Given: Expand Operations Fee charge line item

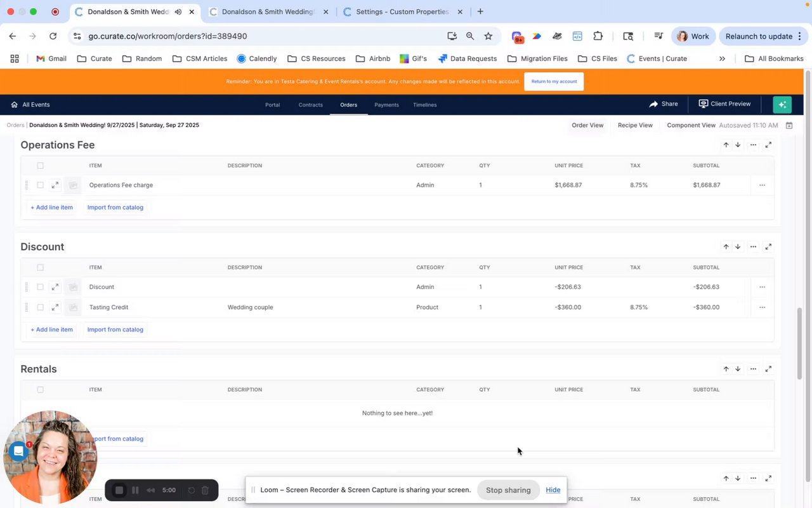Looking at the screenshot, I should [x=55, y=185].
